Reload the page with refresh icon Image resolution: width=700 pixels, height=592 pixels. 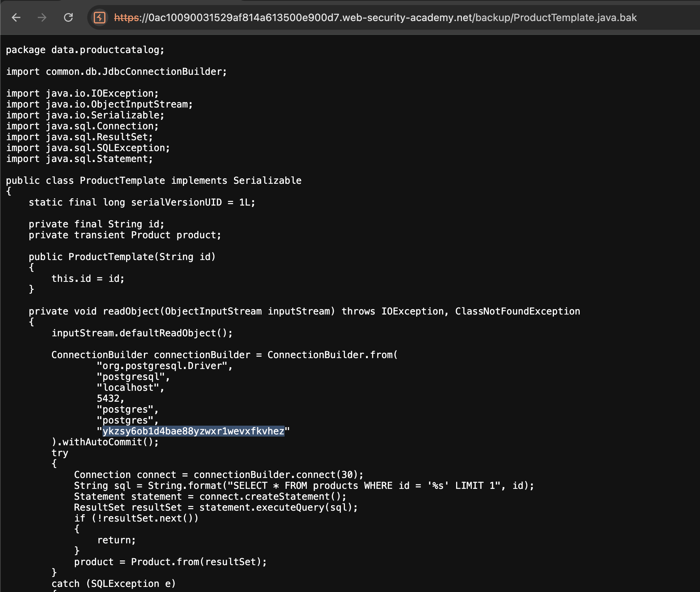click(68, 17)
